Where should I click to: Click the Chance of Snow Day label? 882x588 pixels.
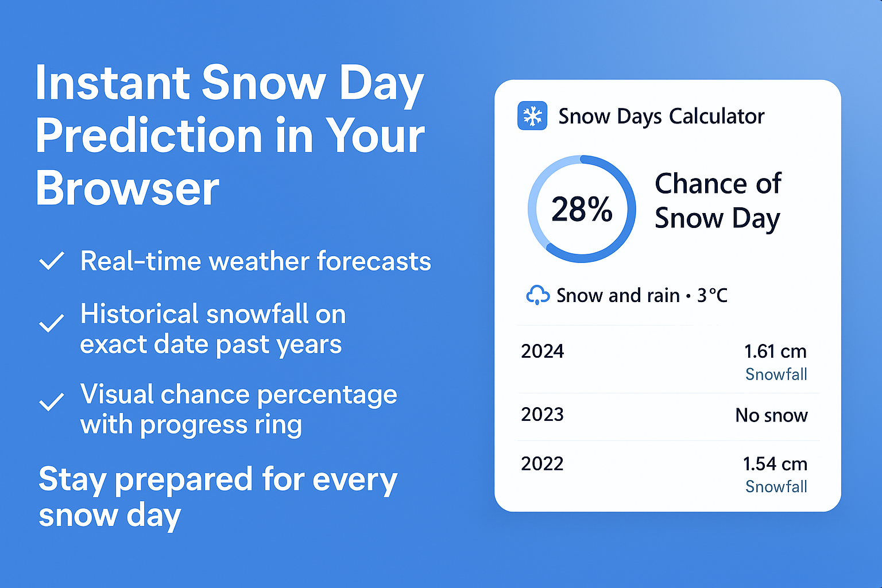(718, 201)
